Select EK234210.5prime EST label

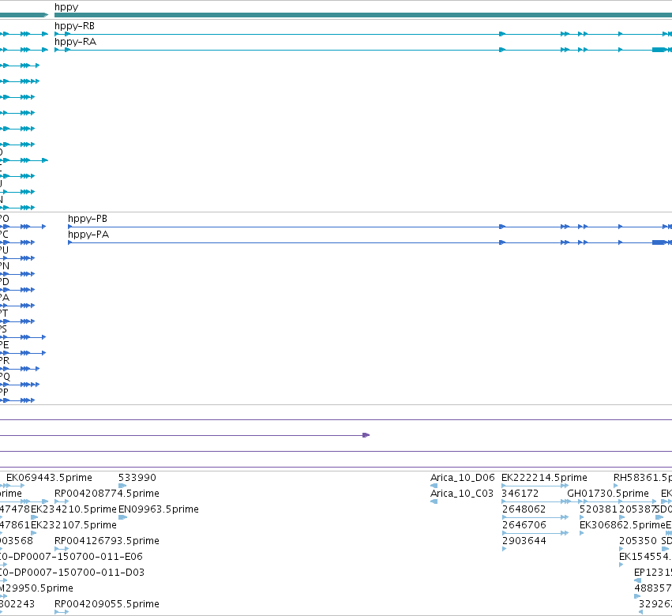(73, 509)
